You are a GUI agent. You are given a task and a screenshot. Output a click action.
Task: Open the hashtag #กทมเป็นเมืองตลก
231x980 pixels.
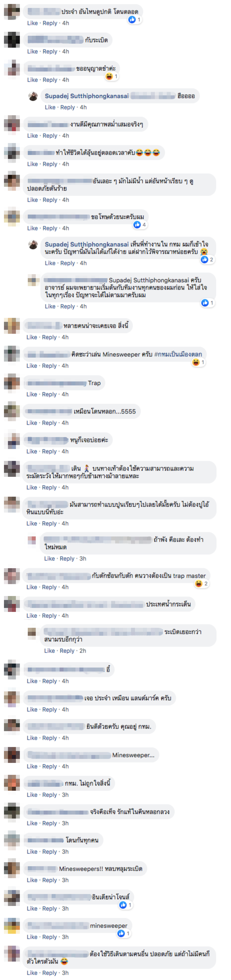tap(178, 354)
